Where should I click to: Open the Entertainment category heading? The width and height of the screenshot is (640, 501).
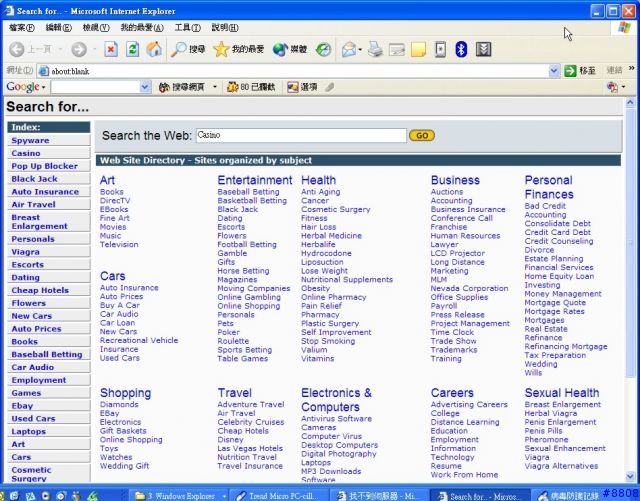click(255, 180)
